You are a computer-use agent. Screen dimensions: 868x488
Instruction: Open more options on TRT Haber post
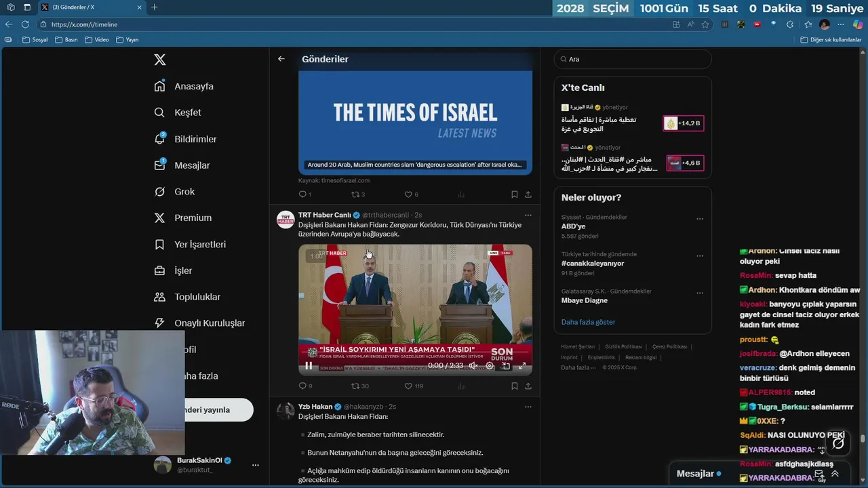[x=528, y=215]
